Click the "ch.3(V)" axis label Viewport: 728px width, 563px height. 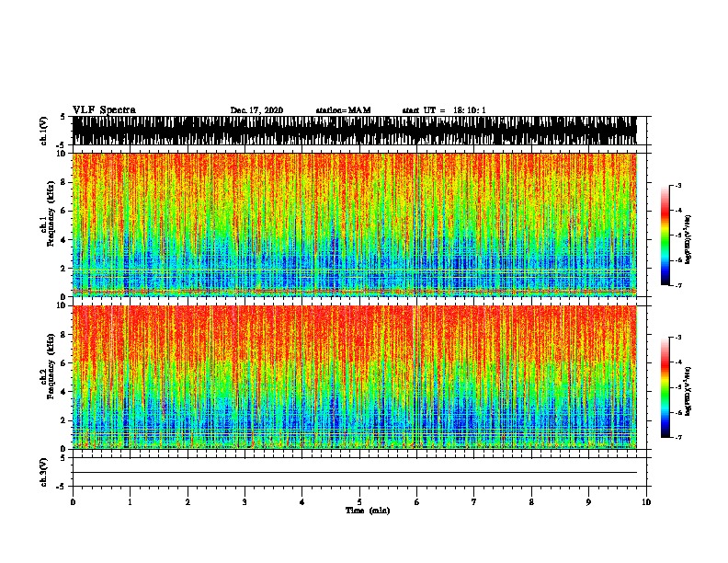[44, 472]
